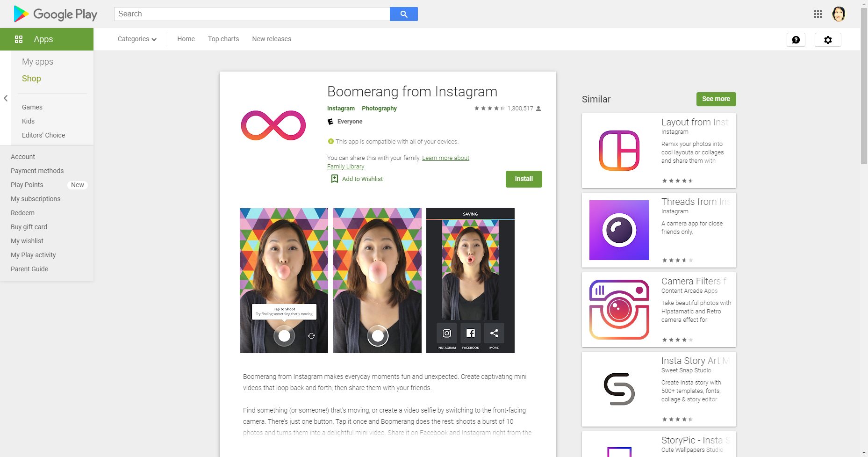868x457 pixels.
Task: Click the Threads from Instagram app icon
Action: pyautogui.click(x=619, y=230)
